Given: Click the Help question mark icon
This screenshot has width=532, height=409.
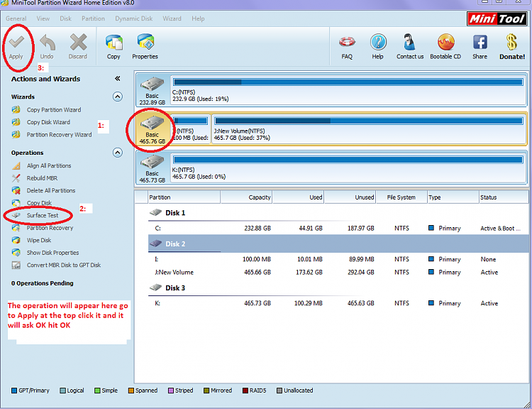Looking at the screenshot, I should point(378,43).
